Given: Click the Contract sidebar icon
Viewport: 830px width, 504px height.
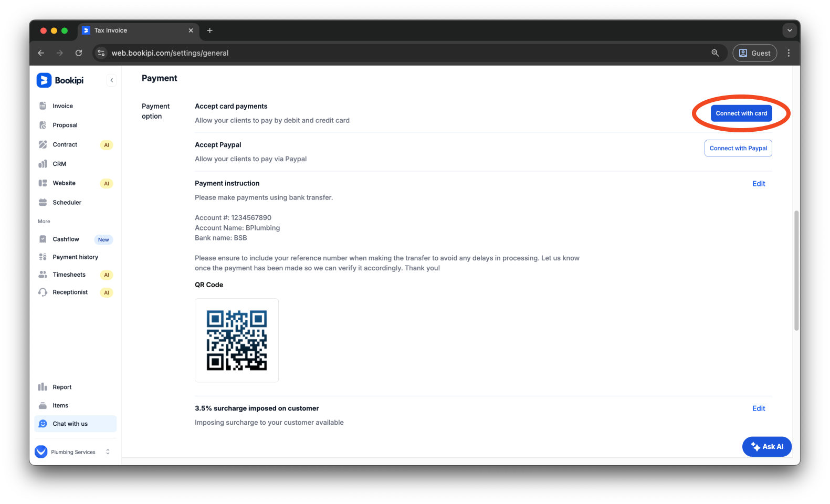Looking at the screenshot, I should coord(43,144).
